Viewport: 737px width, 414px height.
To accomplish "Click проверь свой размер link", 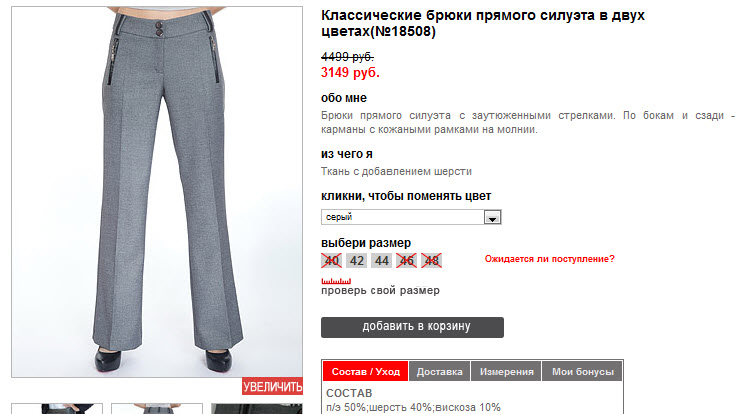I will pyautogui.click(x=380, y=290).
